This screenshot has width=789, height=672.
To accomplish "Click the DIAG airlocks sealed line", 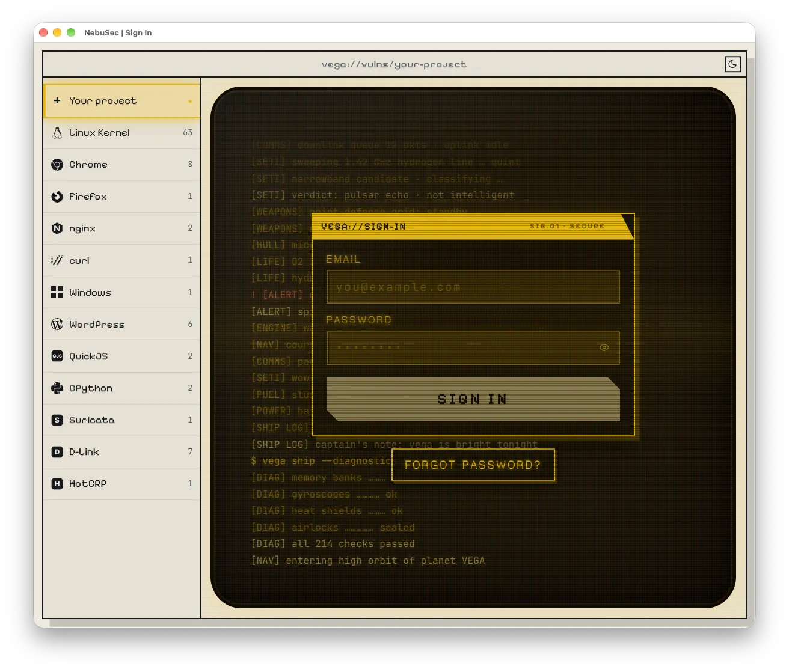I will [333, 527].
